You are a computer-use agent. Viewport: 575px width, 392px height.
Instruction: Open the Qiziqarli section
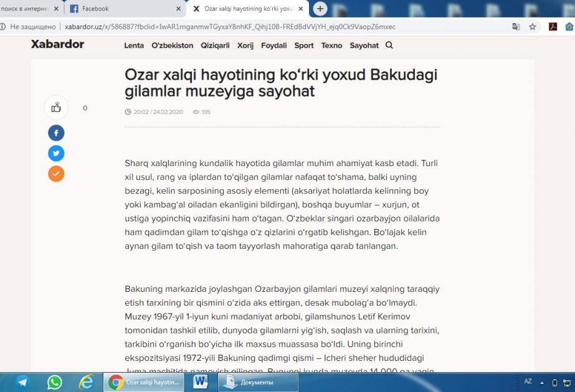coord(215,45)
